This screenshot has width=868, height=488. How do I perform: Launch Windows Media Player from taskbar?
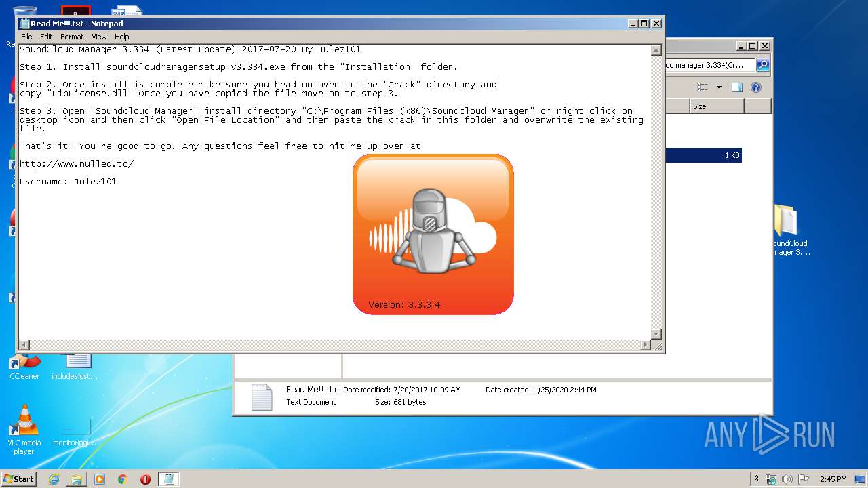[100, 479]
